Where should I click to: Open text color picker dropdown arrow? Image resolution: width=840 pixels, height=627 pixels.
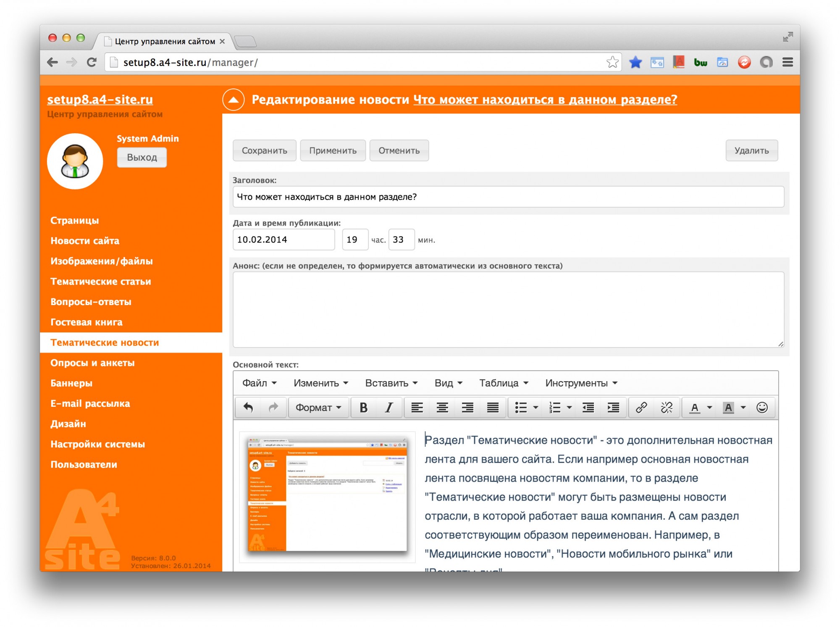point(709,407)
